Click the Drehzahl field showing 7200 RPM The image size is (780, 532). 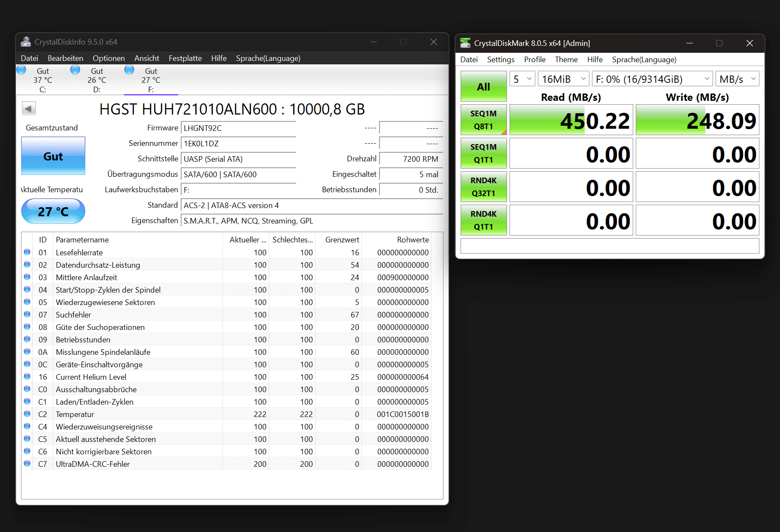click(x=411, y=159)
